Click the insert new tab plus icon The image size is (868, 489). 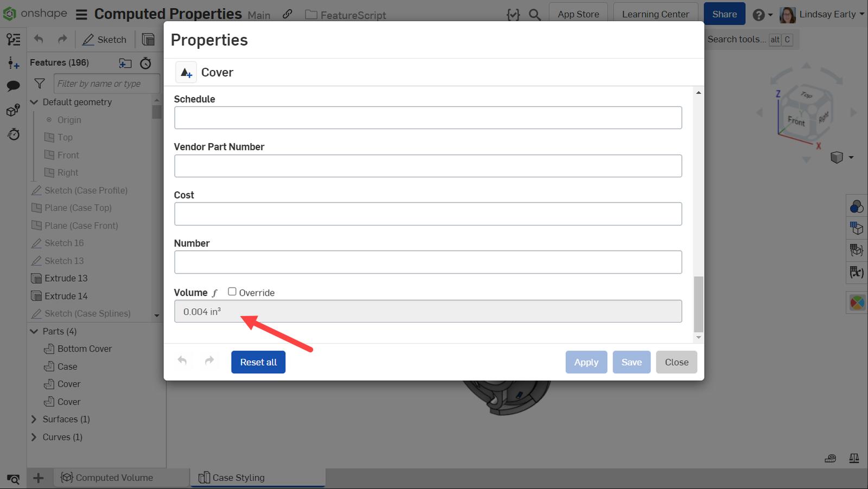tap(38, 478)
